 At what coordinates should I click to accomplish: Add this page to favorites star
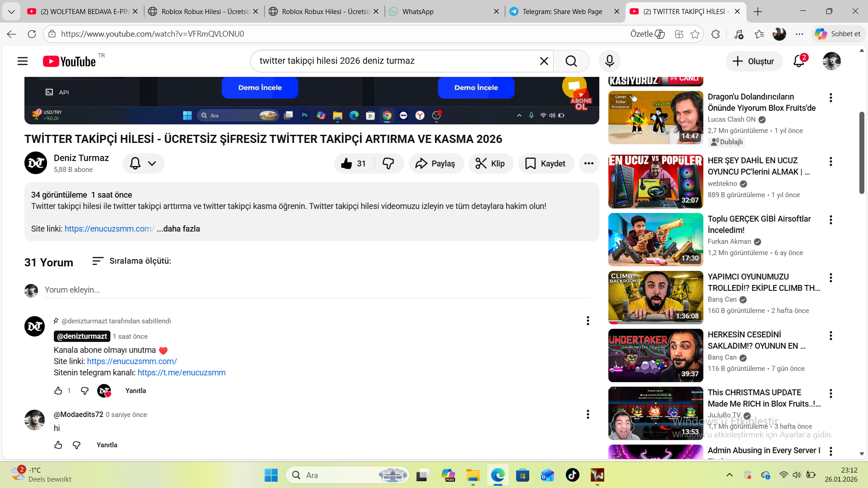tap(695, 34)
